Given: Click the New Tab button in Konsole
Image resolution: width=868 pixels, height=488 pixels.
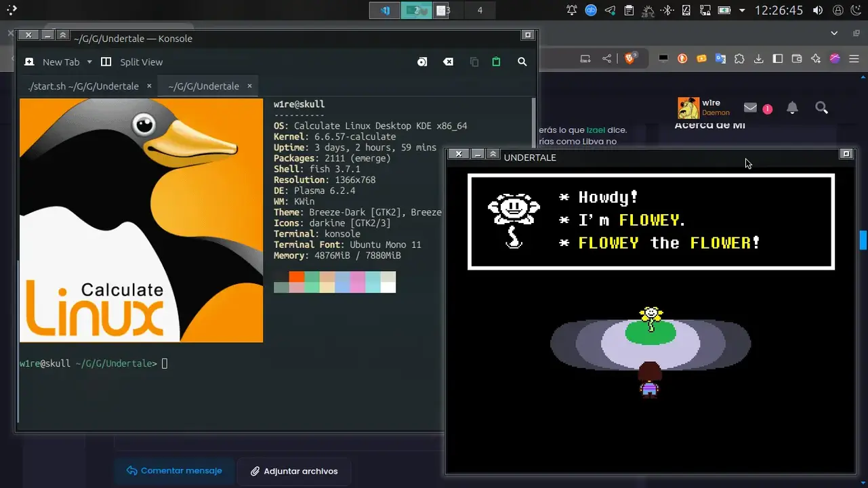Looking at the screenshot, I should [x=51, y=62].
